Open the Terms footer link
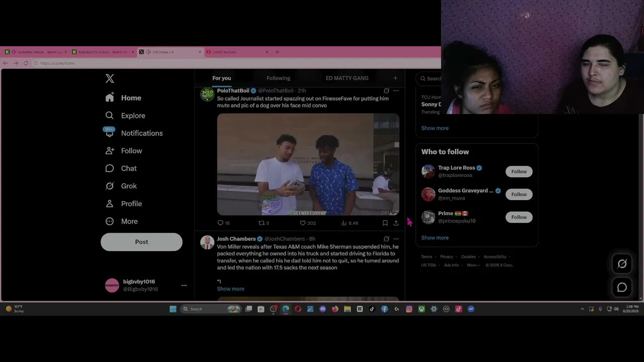 coord(427,257)
